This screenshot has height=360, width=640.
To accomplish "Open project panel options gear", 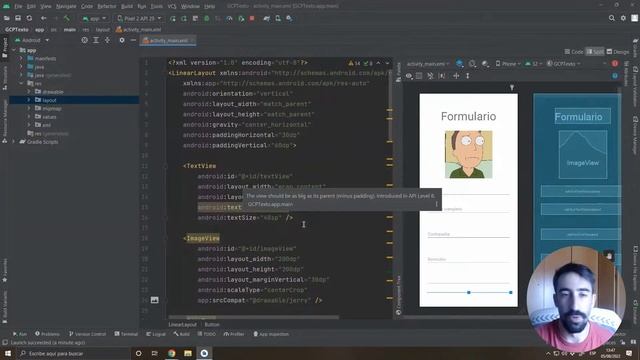I will 122,40.
